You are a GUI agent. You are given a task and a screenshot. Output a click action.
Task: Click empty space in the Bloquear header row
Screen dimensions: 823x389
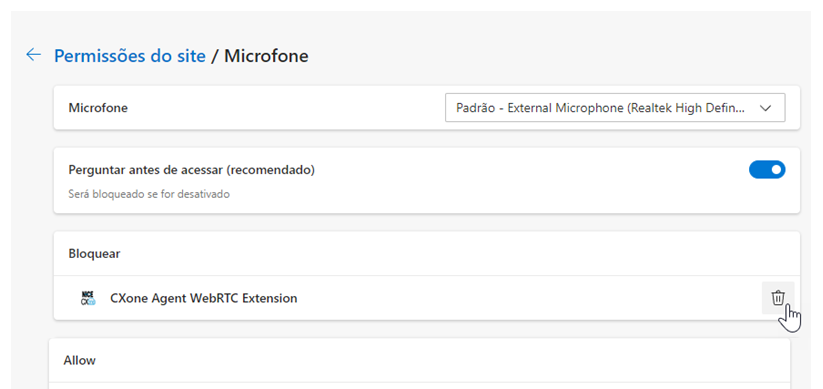click(x=446, y=254)
